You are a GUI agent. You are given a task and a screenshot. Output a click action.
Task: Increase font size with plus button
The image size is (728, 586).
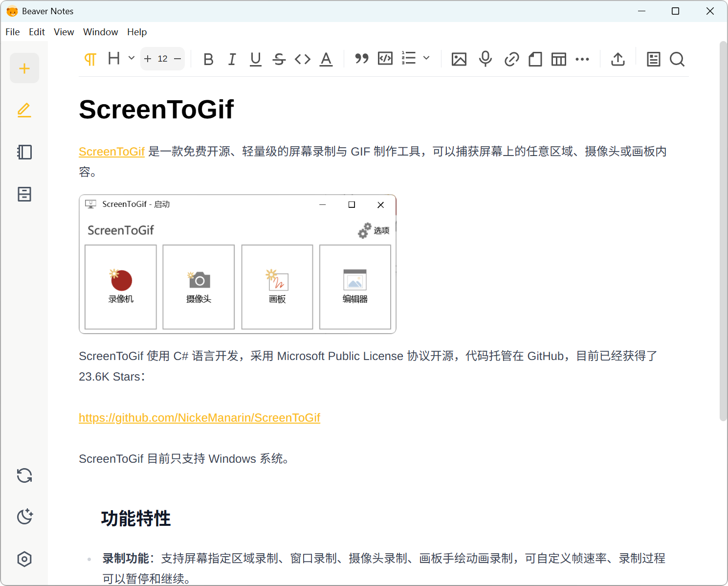[x=148, y=59]
